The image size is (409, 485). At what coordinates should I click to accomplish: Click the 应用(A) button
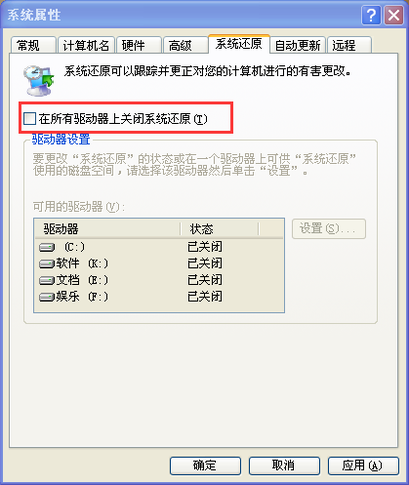[x=363, y=465]
